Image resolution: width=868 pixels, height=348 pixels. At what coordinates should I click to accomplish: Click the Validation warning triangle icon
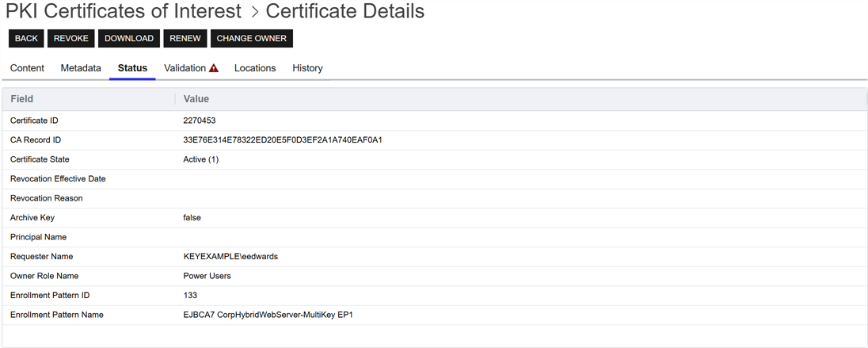pyautogui.click(x=214, y=68)
